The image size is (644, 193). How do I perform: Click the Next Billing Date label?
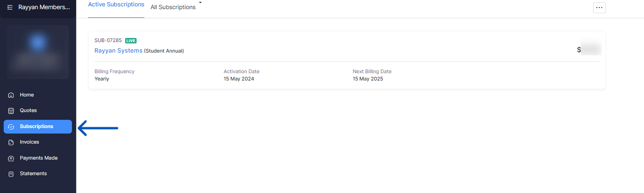(x=372, y=71)
